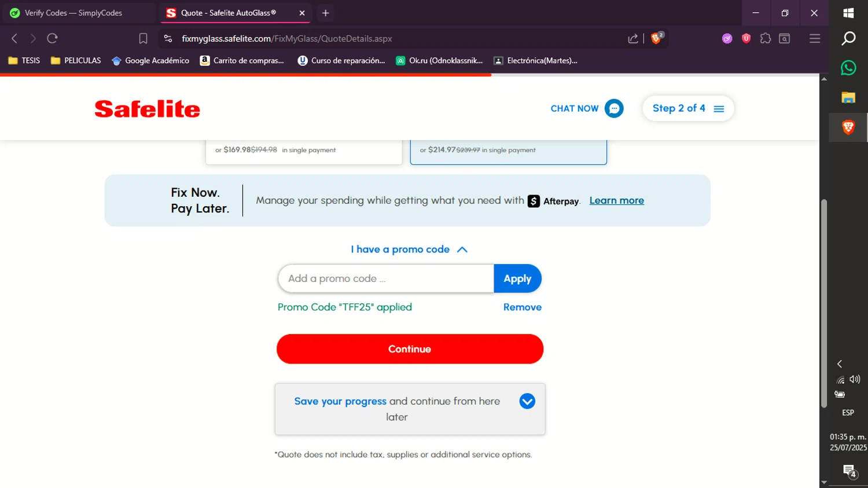This screenshot has height=488, width=868.
Task: Focus the Add a promo code field
Action: pyautogui.click(x=386, y=278)
